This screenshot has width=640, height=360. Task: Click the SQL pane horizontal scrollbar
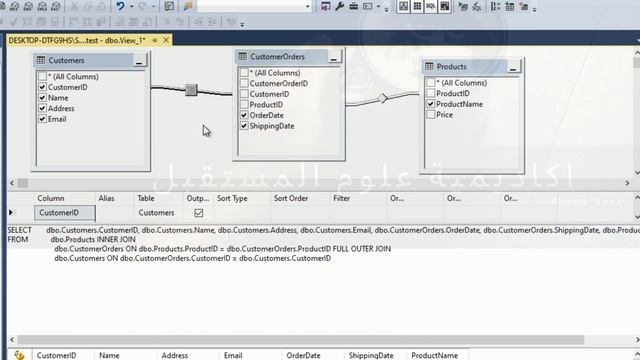pyautogui.click(x=300, y=340)
